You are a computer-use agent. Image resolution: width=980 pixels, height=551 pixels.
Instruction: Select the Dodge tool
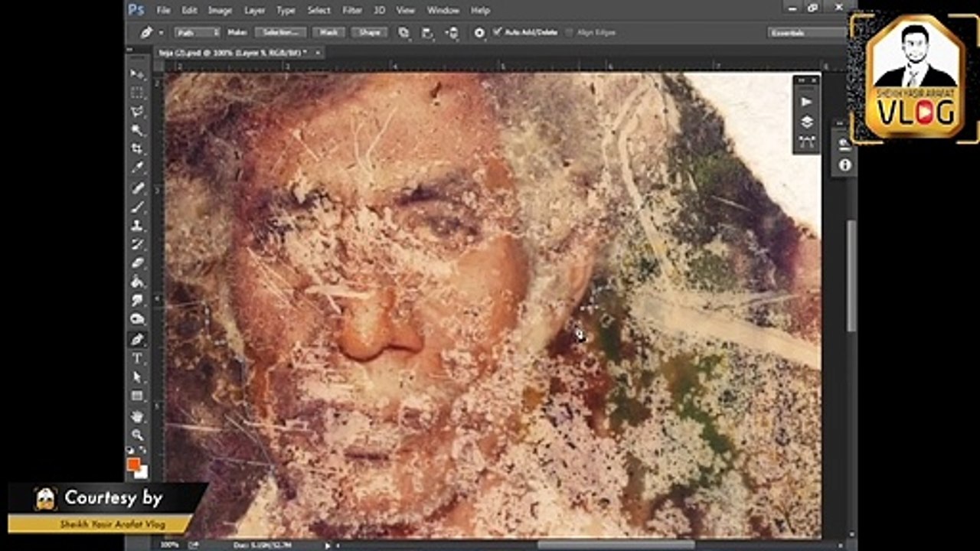tap(137, 318)
